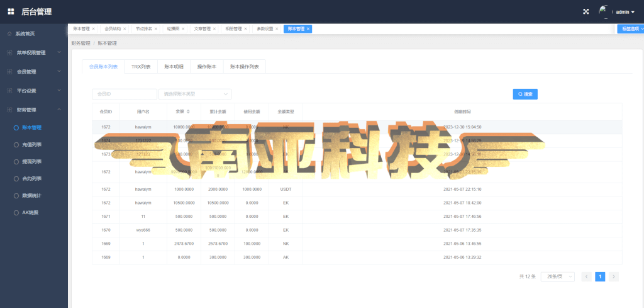
Task: Click the icon next to 财务管理
Action: pos(9,110)
